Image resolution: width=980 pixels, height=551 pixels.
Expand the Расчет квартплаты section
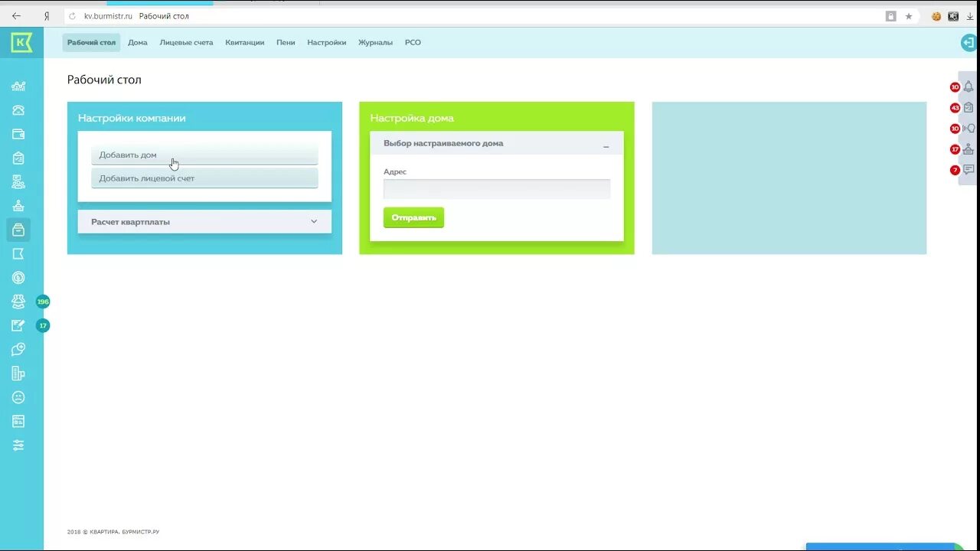coord(204,222)
